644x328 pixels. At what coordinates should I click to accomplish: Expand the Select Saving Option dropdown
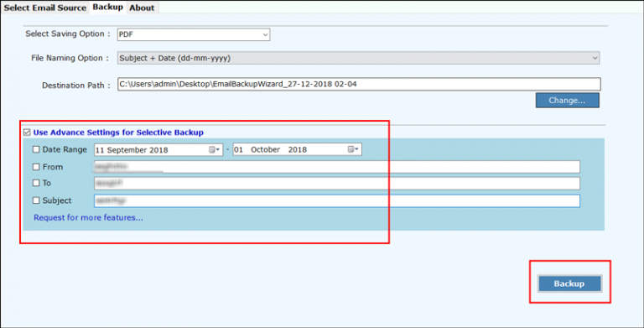194,35
